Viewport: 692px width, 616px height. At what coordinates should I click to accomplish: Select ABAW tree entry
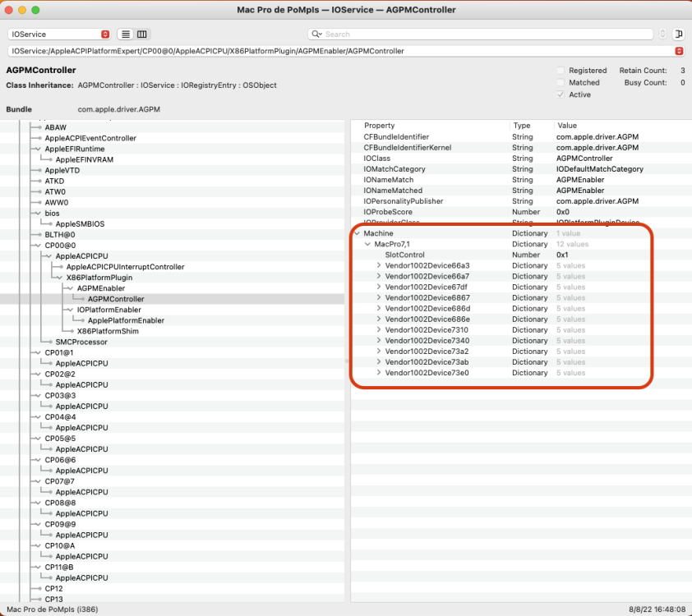(x=56, y=127)
